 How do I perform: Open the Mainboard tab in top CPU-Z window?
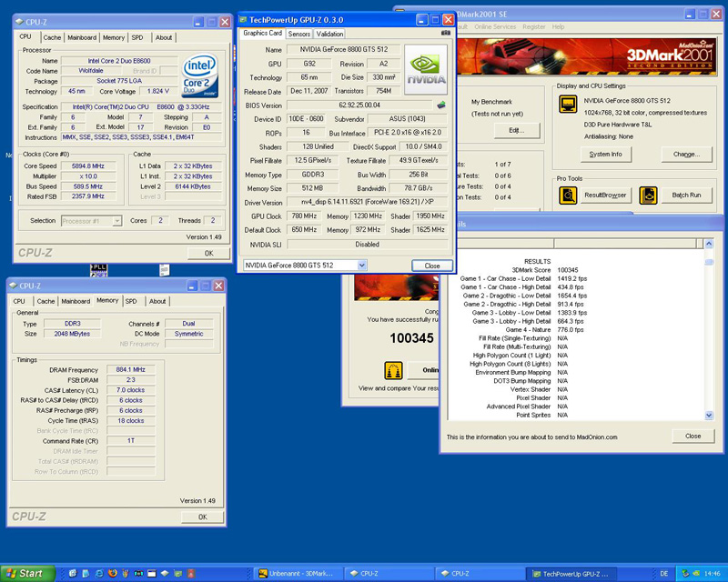pyautogui.click(x=82, y=37)
